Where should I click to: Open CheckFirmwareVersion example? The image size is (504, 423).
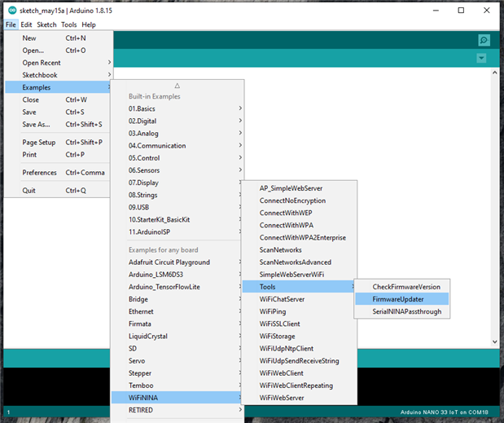pos(405,287)
